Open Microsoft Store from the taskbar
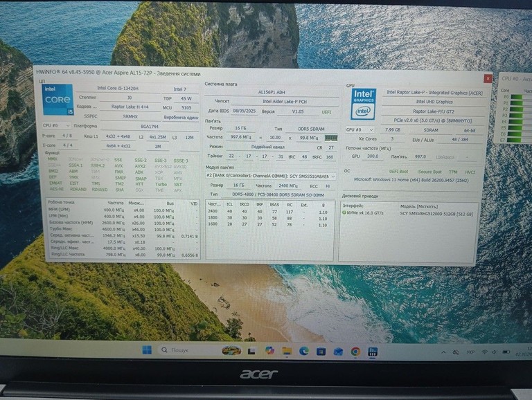532x400 pixels. pos(321,352)
